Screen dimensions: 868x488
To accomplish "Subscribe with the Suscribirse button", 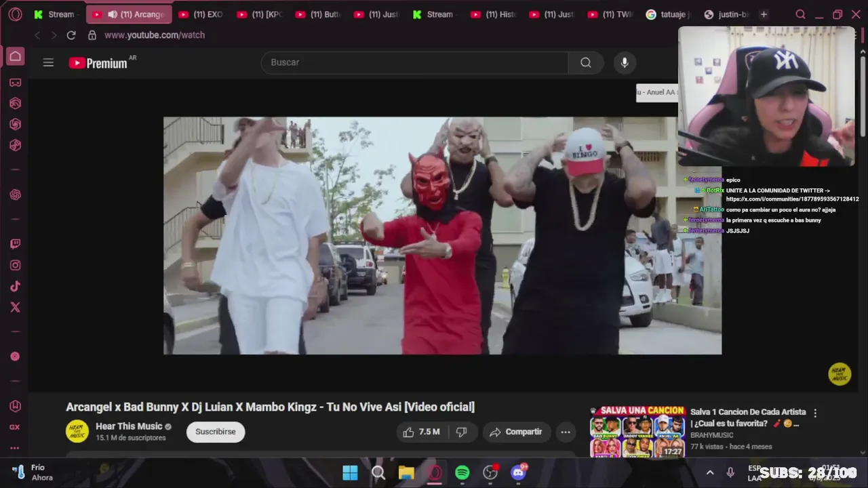I will coord(216,432).
